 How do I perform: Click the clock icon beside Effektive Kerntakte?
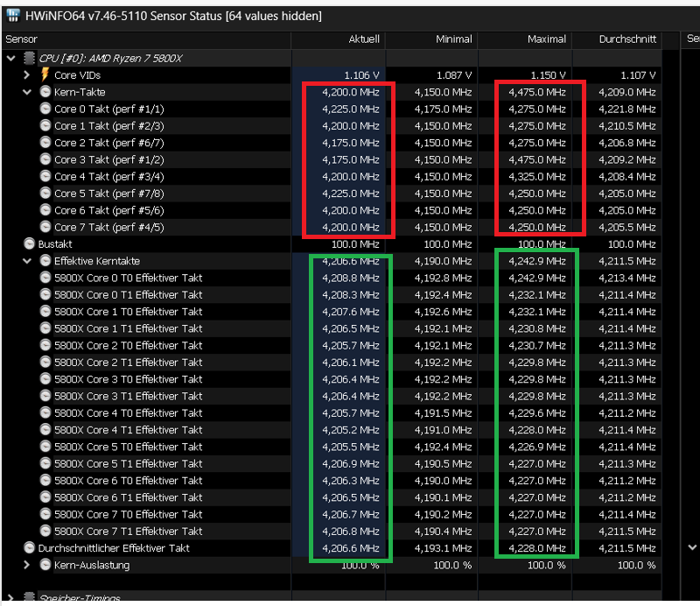click(45, 261)
